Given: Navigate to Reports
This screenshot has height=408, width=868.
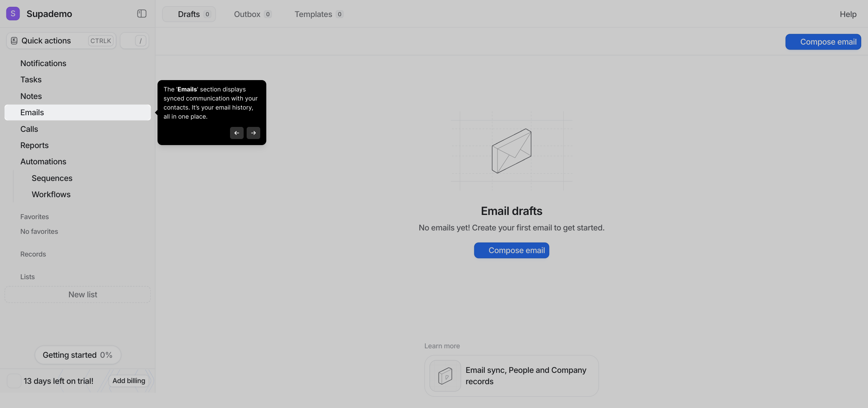Looking at the screenshot, I should (x=77, y=145).
